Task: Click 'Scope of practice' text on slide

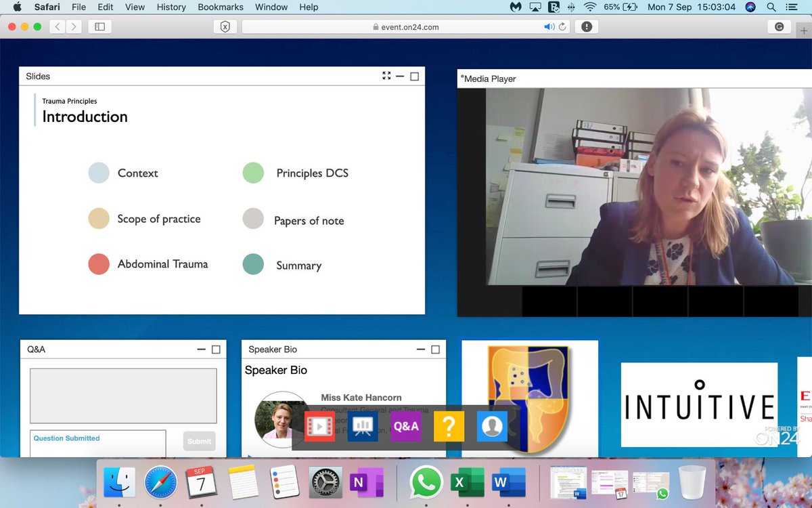Action: (x=159, y=219)
